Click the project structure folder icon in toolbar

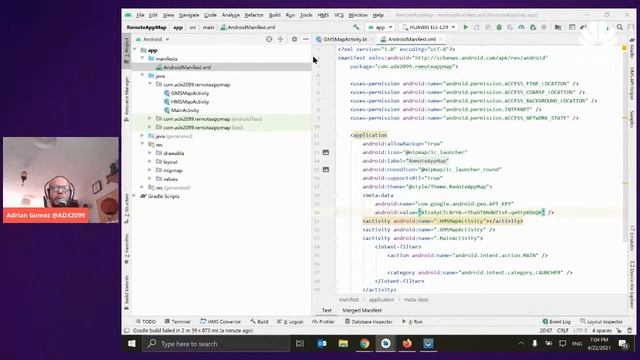click(x=558, y=27)
